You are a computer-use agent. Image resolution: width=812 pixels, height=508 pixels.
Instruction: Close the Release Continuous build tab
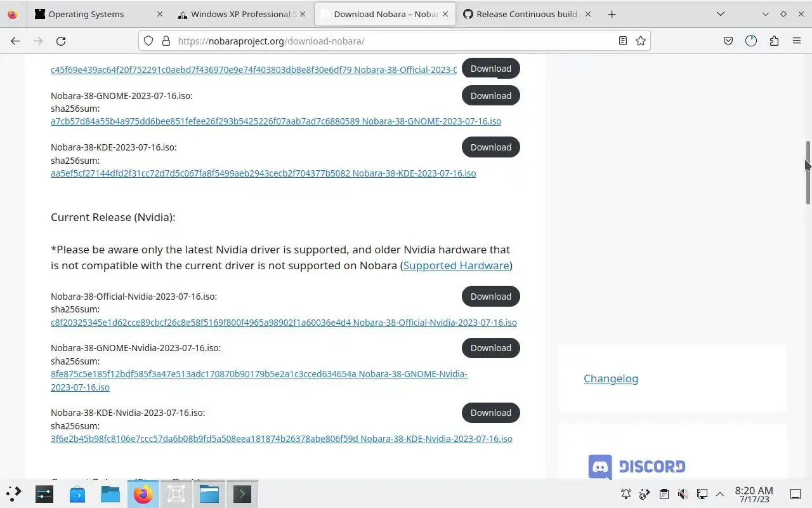pos(587,14)
